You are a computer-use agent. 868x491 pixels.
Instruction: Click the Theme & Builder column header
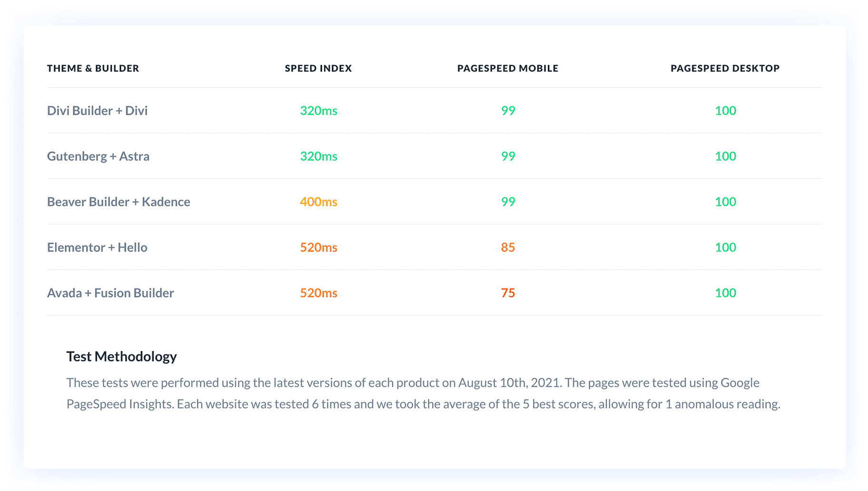click(x=93, y=68)
